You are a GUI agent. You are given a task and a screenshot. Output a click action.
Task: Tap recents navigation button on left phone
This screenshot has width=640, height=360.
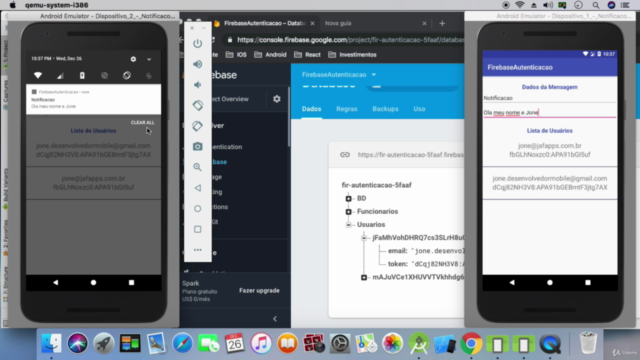point(131,282)
